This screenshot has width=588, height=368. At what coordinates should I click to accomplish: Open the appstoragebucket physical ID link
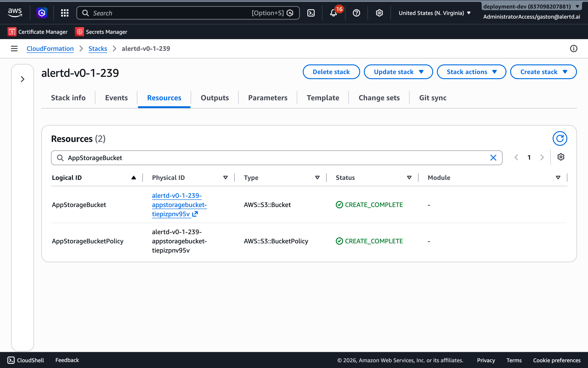179,205
